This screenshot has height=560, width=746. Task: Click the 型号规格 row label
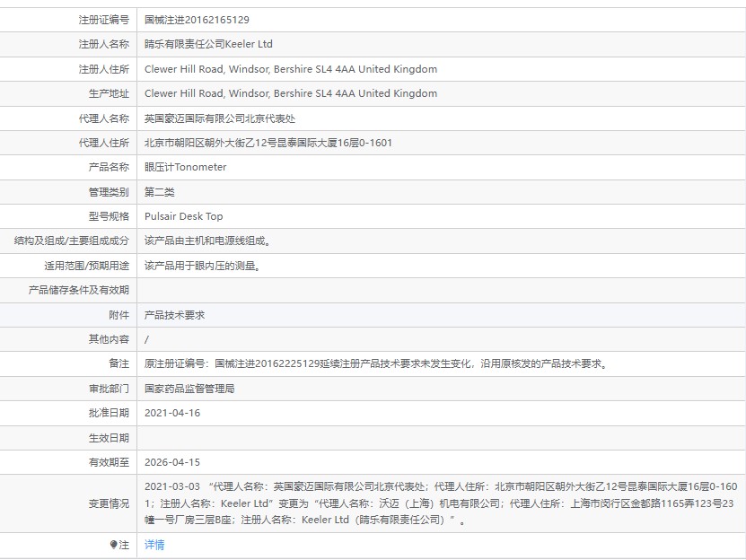coord(109,216)
